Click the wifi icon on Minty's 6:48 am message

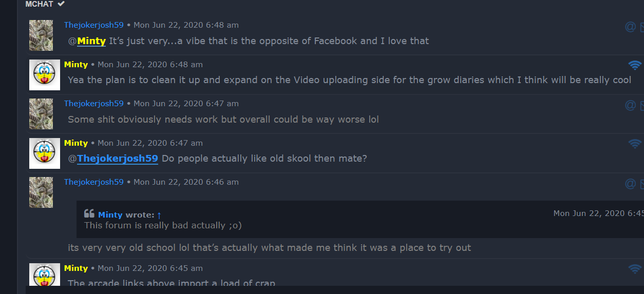(x=635, y=65)
